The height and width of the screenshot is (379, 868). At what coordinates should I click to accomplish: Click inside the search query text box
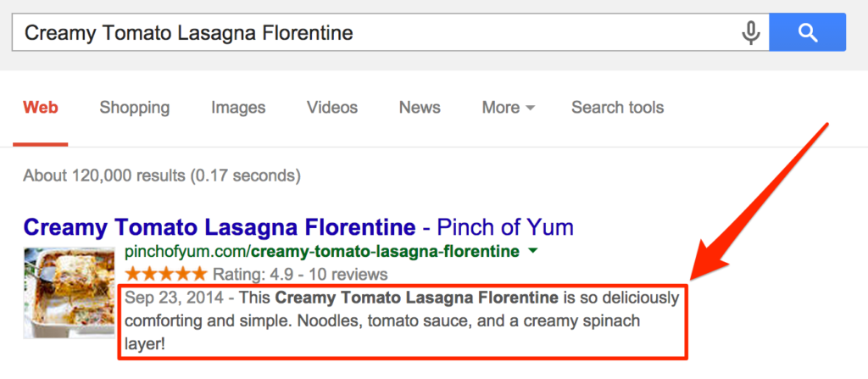click(373, 33)
